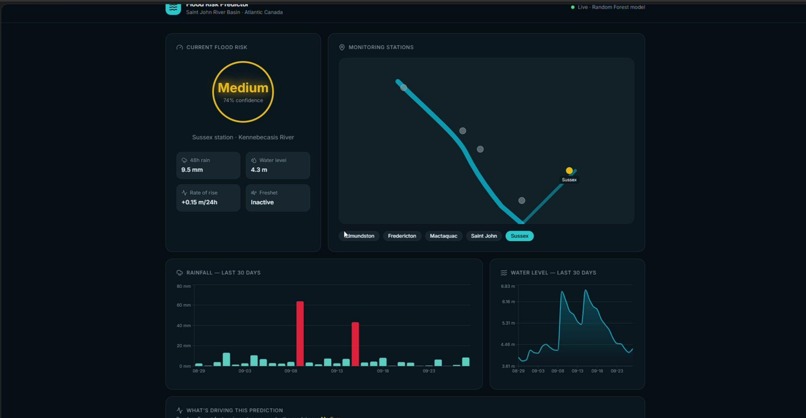Click the 80 mm rainfall axis label

coord(184,286)
